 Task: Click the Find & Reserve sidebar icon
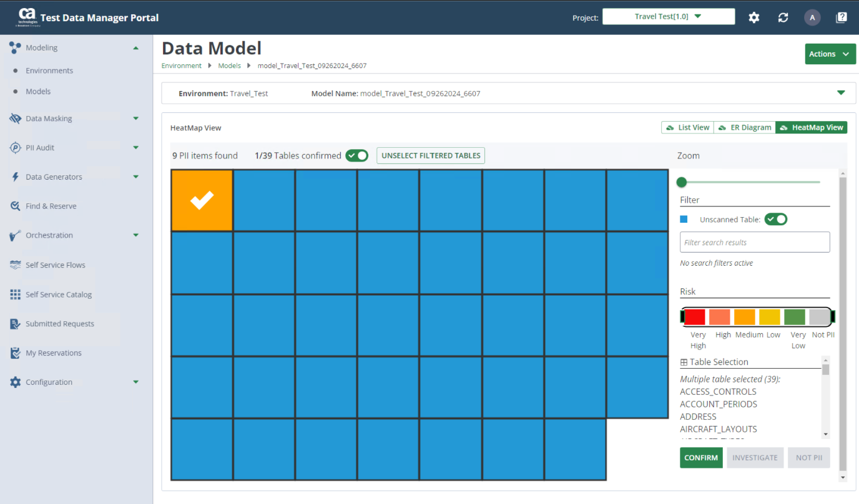[x=16, y=206]
